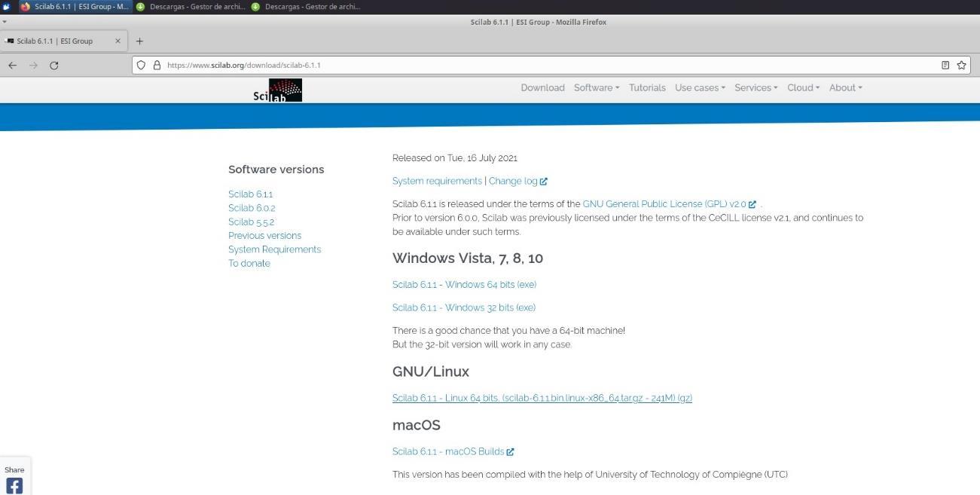This screenshot has height=495, width=980.
Task: Click the macOS heading
Action: [417, 425]
